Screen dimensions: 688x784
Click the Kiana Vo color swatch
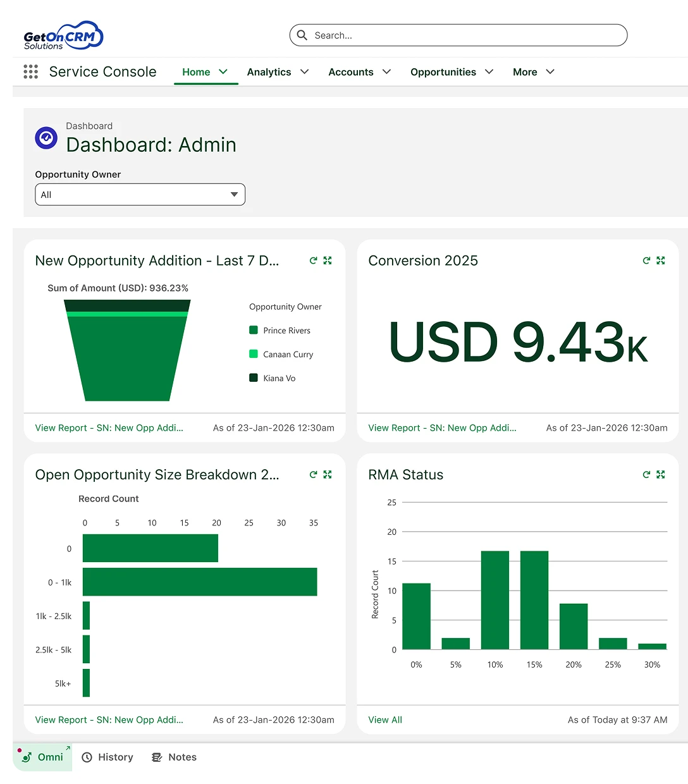(x=253, y=378)
